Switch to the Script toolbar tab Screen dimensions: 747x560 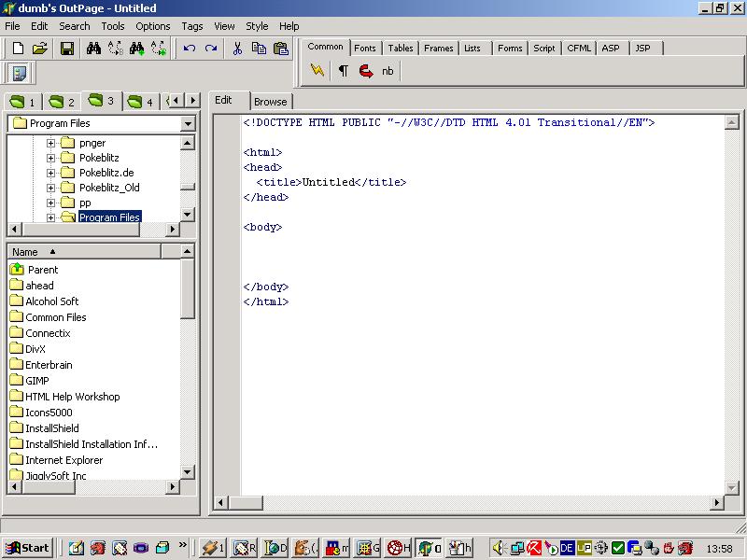coord(544,49)
